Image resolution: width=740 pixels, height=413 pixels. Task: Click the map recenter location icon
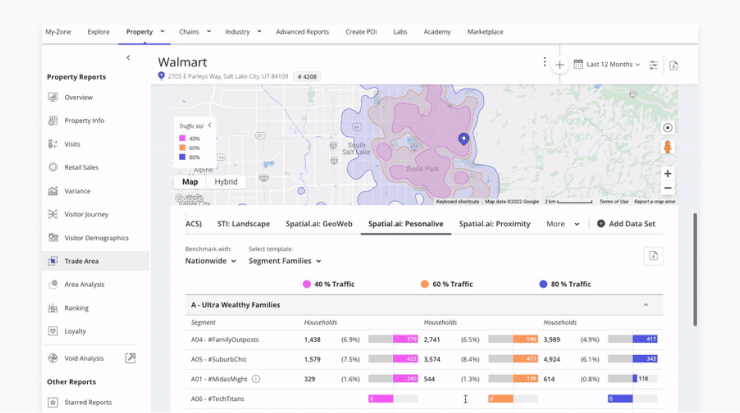point(667,127)
